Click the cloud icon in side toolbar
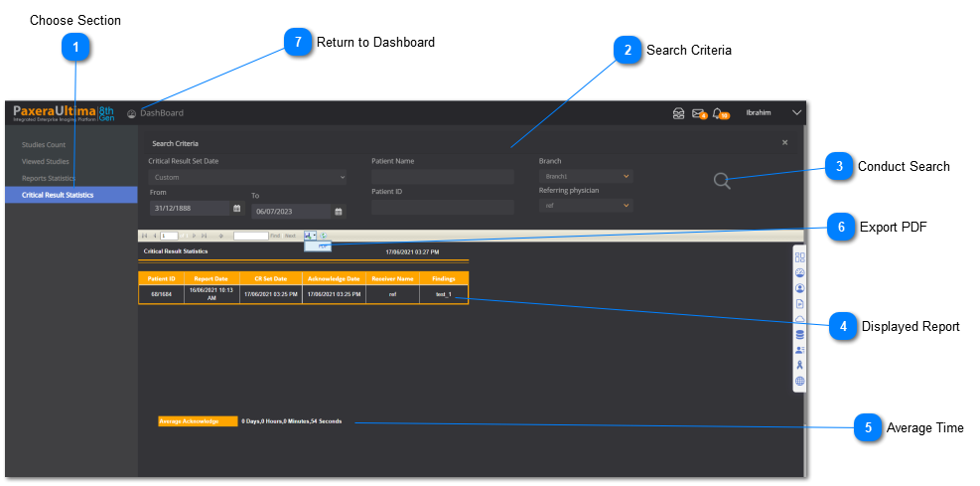Viewport: 980px width, 486px height. tap(800, 318)
